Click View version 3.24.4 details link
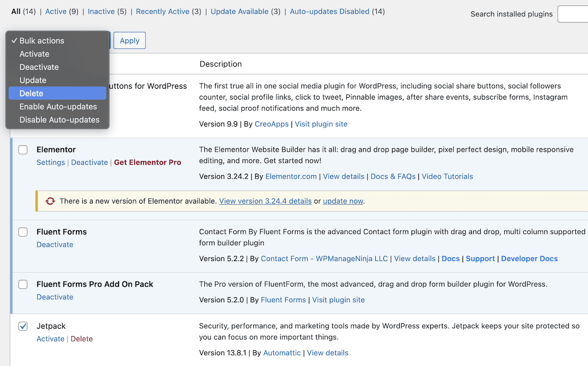The width and height of the screenshot is (588, 366). 266,201
